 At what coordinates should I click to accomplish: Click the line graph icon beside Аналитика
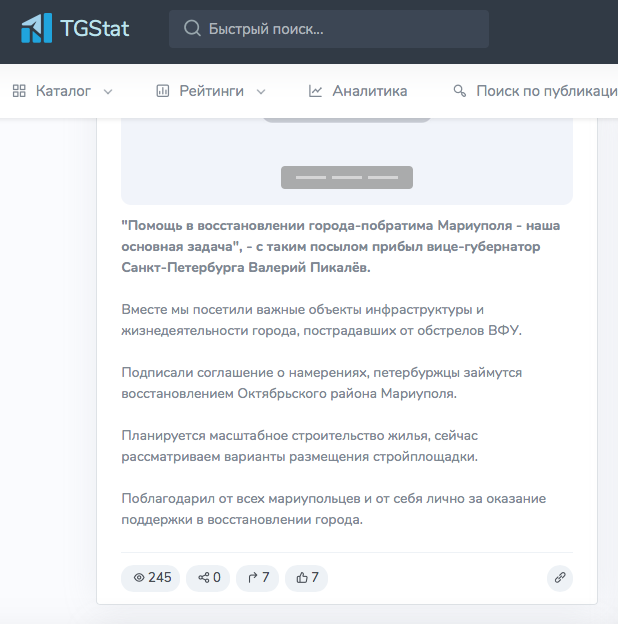tap(316, 91)
